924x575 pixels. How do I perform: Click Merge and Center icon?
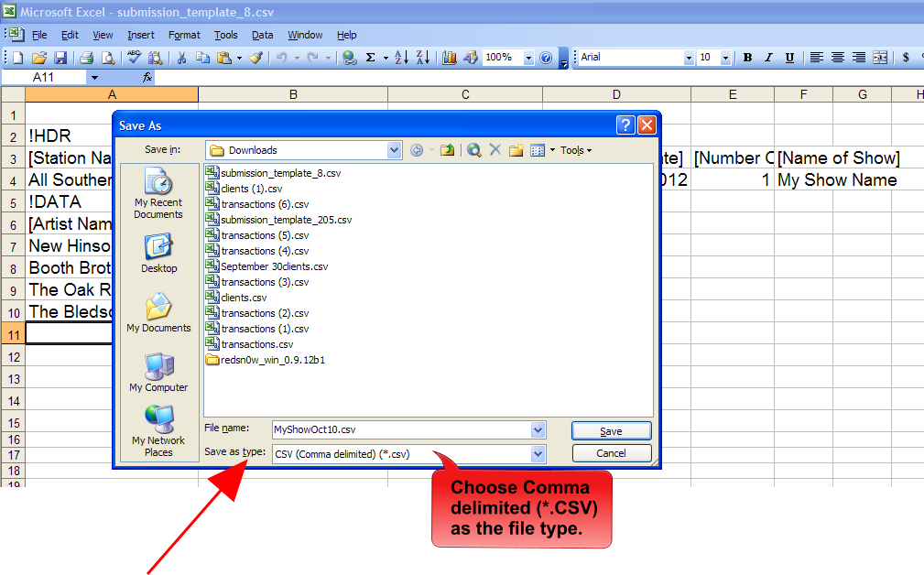click(x=880, y=58)
